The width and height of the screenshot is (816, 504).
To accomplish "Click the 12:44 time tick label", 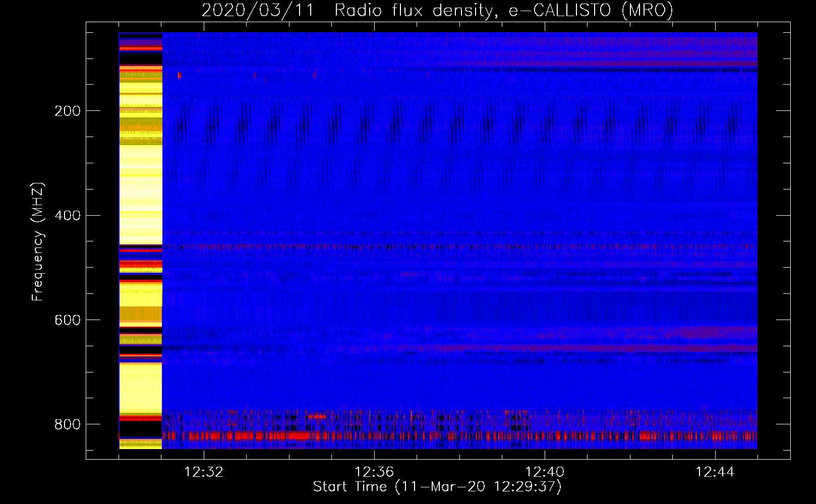I will click(715, 472).
